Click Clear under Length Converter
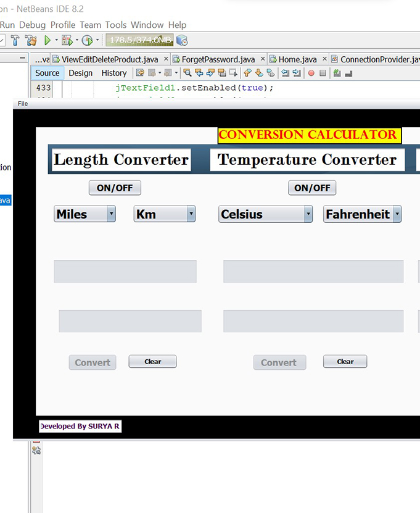 click(x=152, y=362)
